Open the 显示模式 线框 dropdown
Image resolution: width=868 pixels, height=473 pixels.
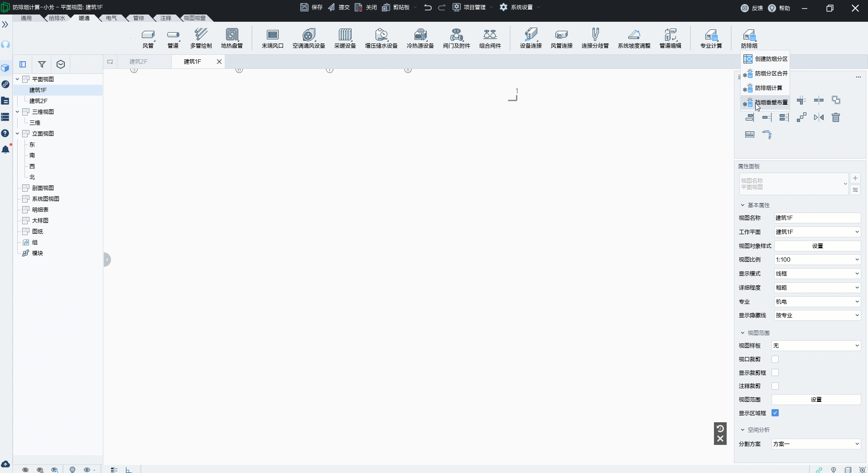[x=817, y=274]
